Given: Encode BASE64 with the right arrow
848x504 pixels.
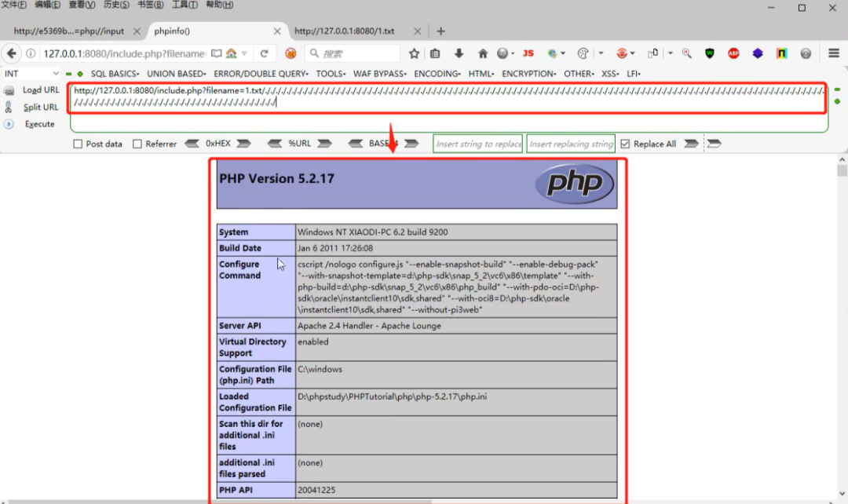Looking at the screenshot, I should 411,144.
